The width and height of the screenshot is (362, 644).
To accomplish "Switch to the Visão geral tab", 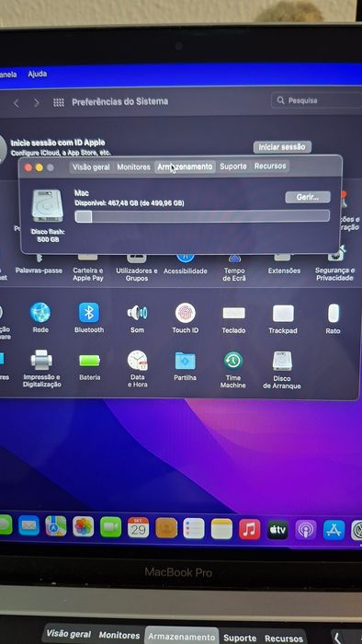I will [91, 167].
